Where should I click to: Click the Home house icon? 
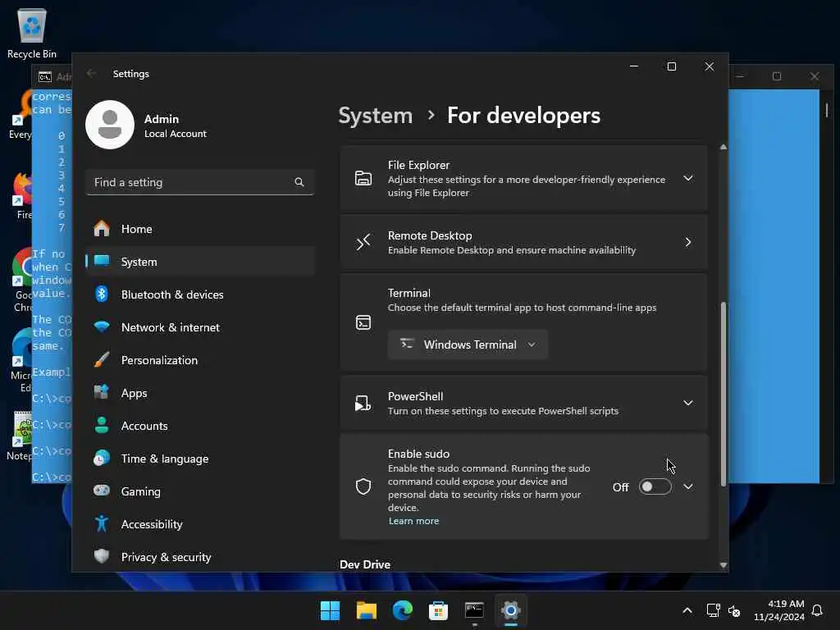(x=102, y=229)
